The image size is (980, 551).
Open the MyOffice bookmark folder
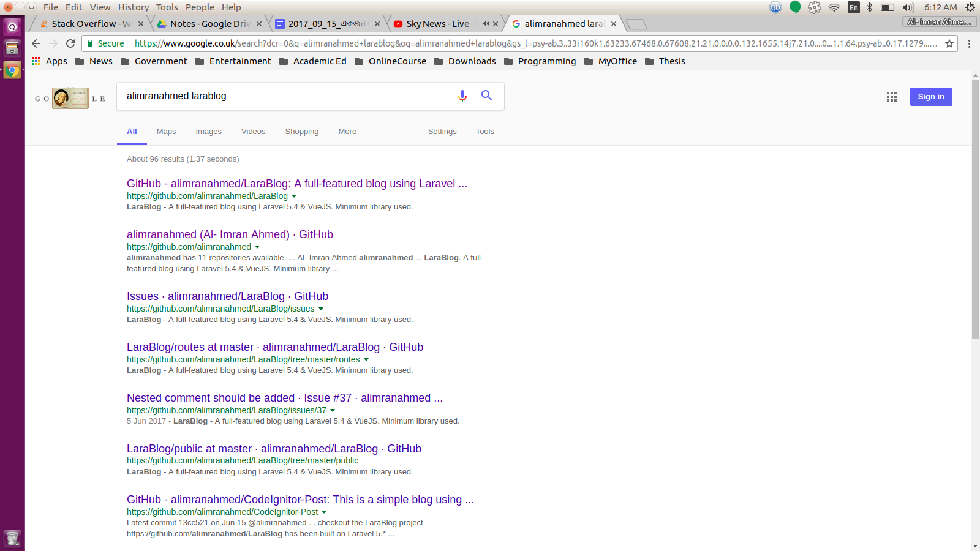[x=610, y=61]
